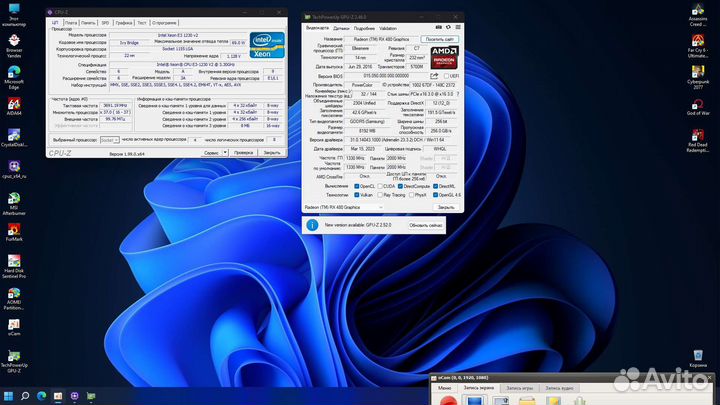Open the Radeon RX 480 GPU selector dropdown

[x=343, y=207]
